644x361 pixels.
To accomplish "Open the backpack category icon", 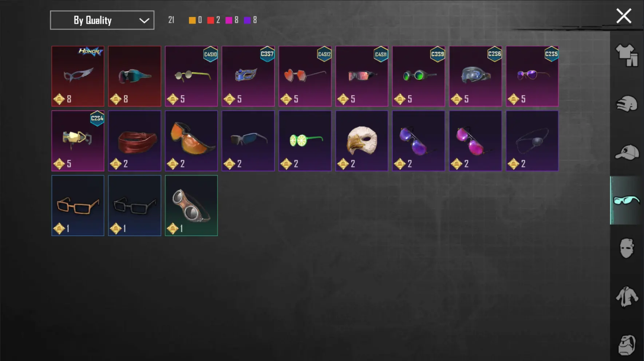I will tap(627, 345).
